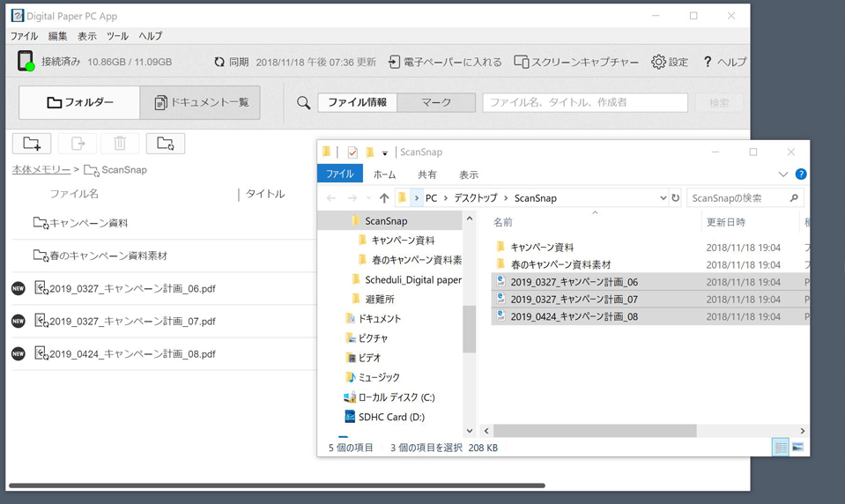Screen dimensions: 845x504
Task: Select 2019_0424_キャンペーン計画_08.pdf in Digital Paper
Action: click(163, 354)
